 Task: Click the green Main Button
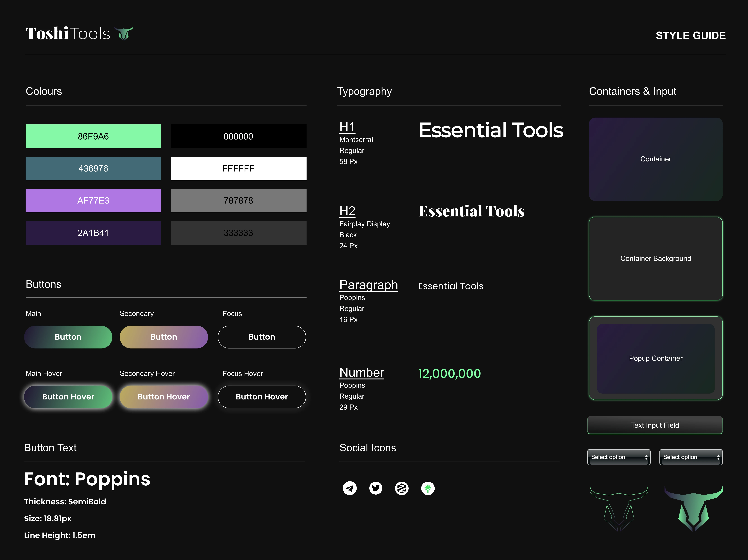click(x=68, y=337)
